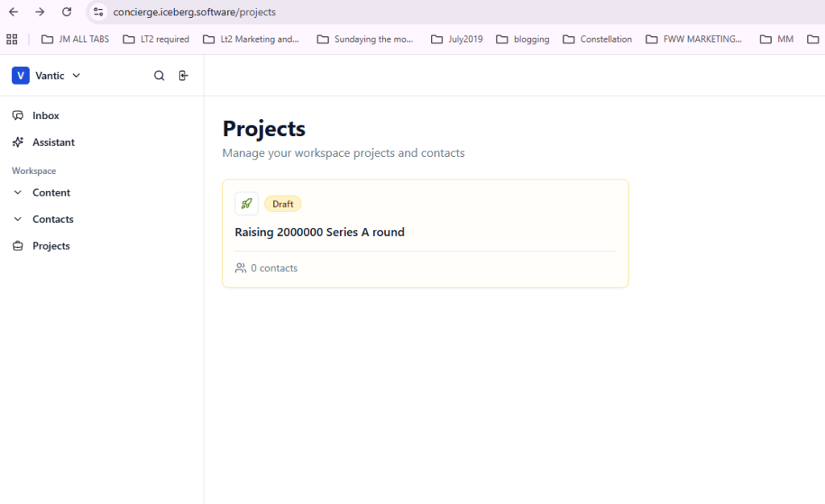The height and width of the screenshot is (504, 825).
Task: Open the Vantic workspace dropdown chevron
Action: click(x=77, y=76)
